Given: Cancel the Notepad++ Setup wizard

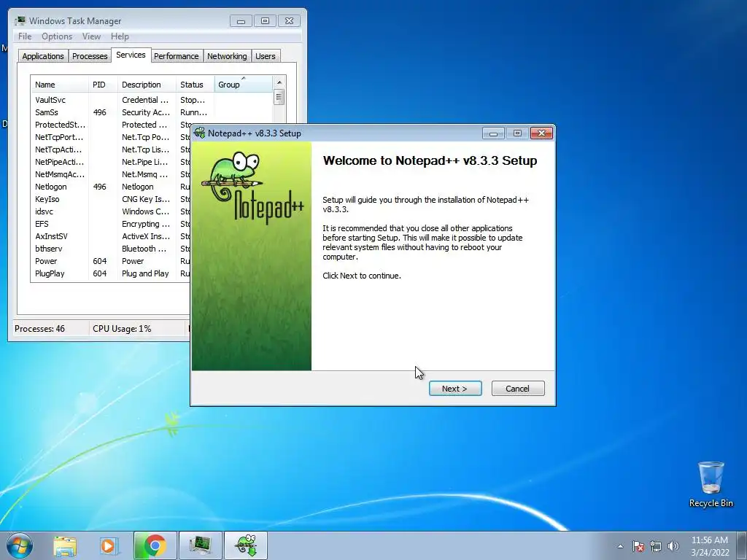Looking at the screenshot, I should click(x=518, y=389).
